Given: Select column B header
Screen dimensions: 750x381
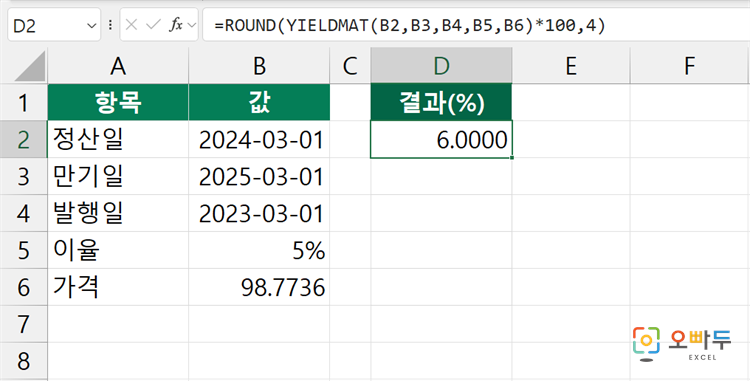Looking at the screenshot, I should click(x=259, y=66).
